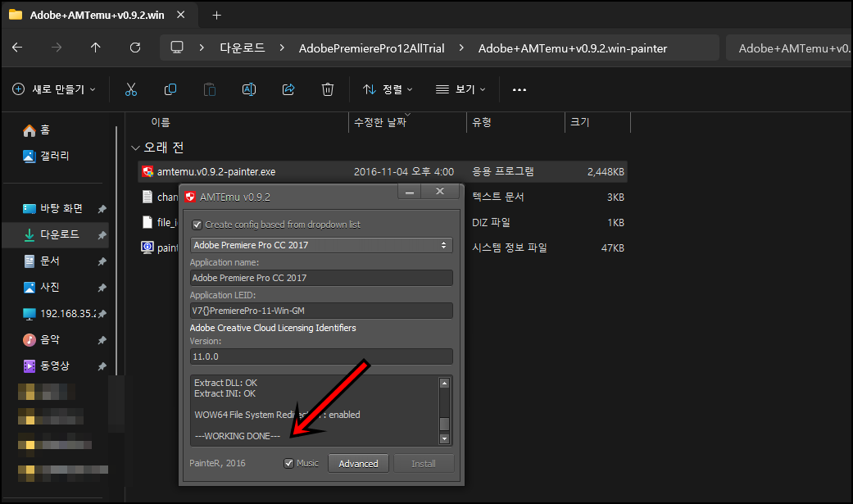Viewport: 853px width, 504px height.
Task: Open the View (보기) dropdown
Action: (x=461, y=89)
